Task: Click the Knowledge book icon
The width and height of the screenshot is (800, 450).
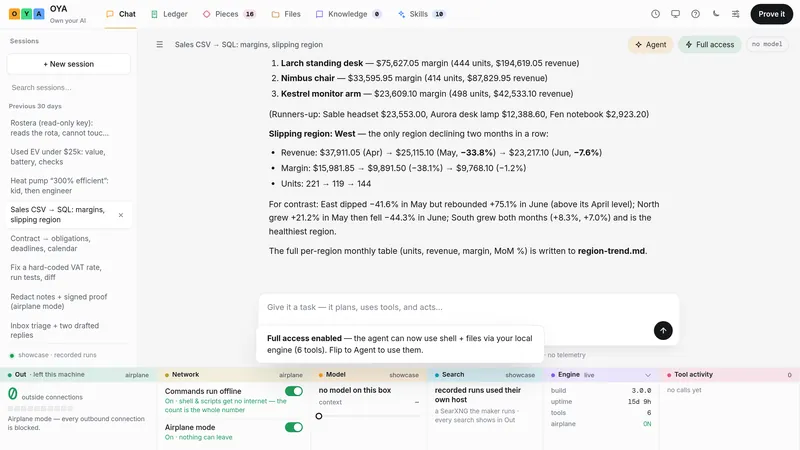Action: (x=319, y=14)
